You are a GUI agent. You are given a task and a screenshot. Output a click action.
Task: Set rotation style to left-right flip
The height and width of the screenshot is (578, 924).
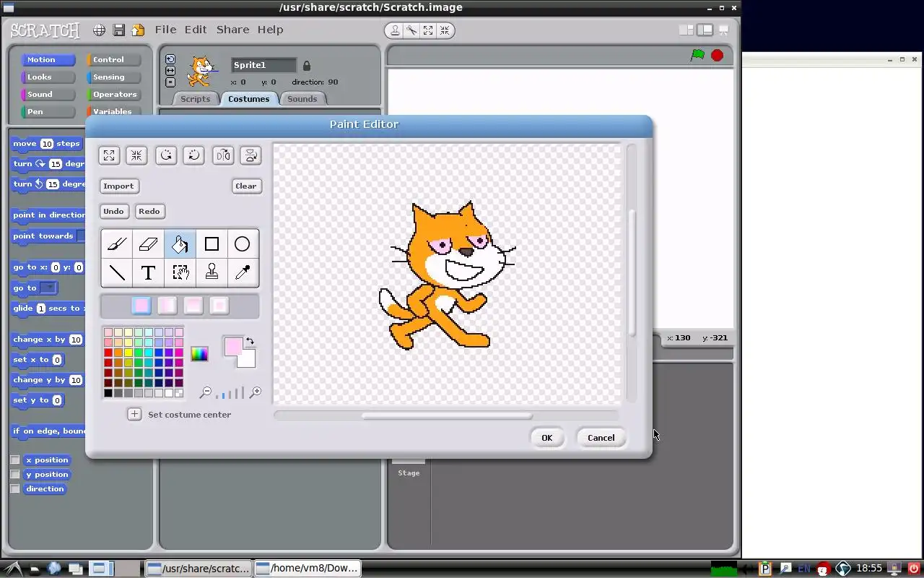(x=170, y=71)
